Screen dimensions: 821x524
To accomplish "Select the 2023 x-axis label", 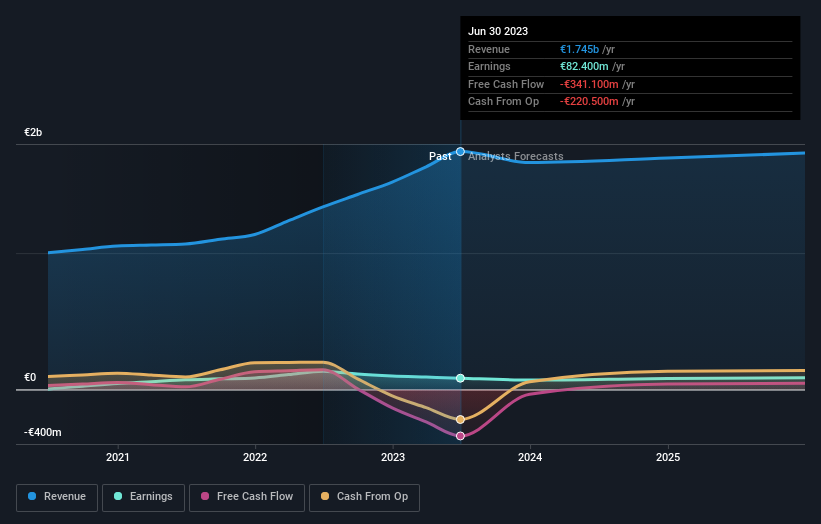I will pyautogui.click(x=393, y=457).
